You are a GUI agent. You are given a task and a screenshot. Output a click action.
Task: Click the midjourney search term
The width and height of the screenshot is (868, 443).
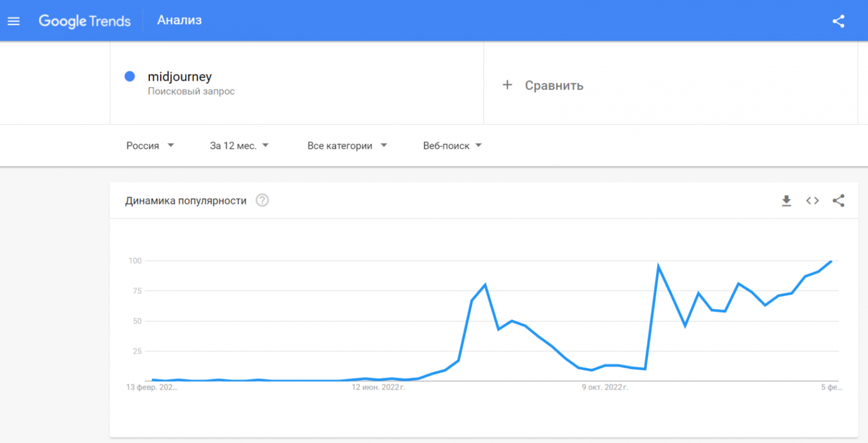(180, 77)
